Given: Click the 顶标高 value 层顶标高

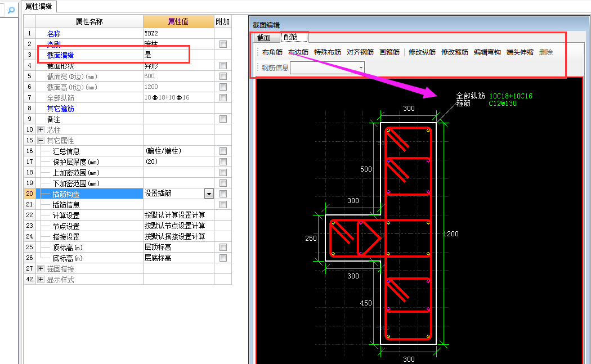Looking at the screenshot, I should 158,247.
